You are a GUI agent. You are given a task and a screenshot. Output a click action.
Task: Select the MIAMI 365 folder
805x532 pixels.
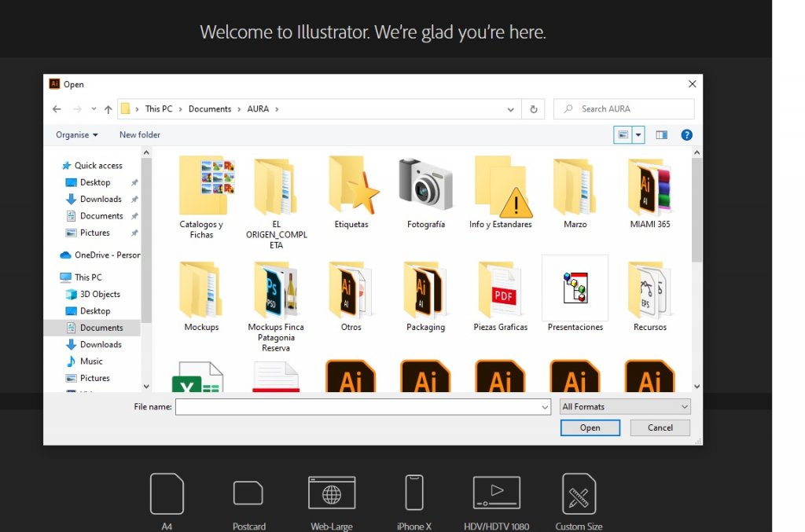coord(649,185)
